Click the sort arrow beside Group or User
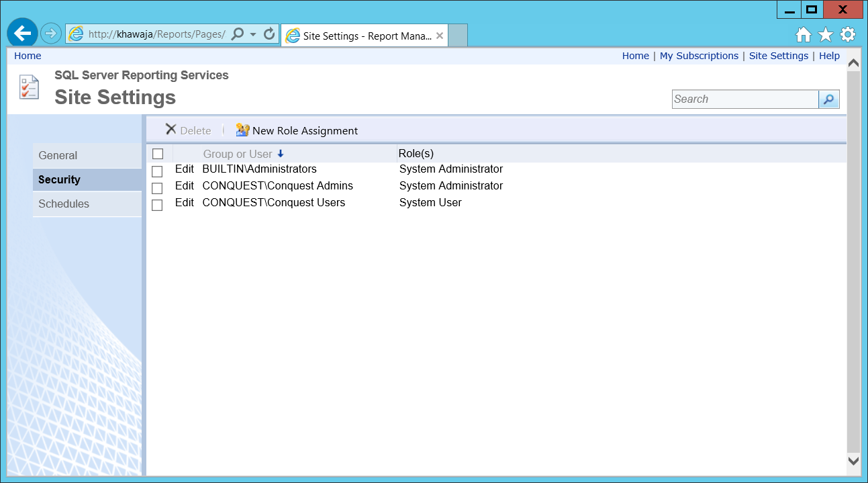 click(x=281, y=154)
